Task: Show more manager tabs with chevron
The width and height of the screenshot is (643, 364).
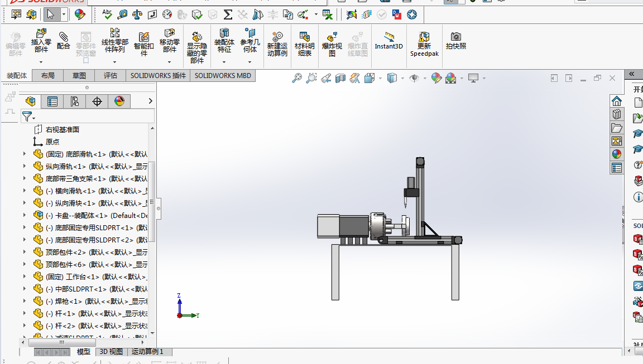Action: coord(151,101)
